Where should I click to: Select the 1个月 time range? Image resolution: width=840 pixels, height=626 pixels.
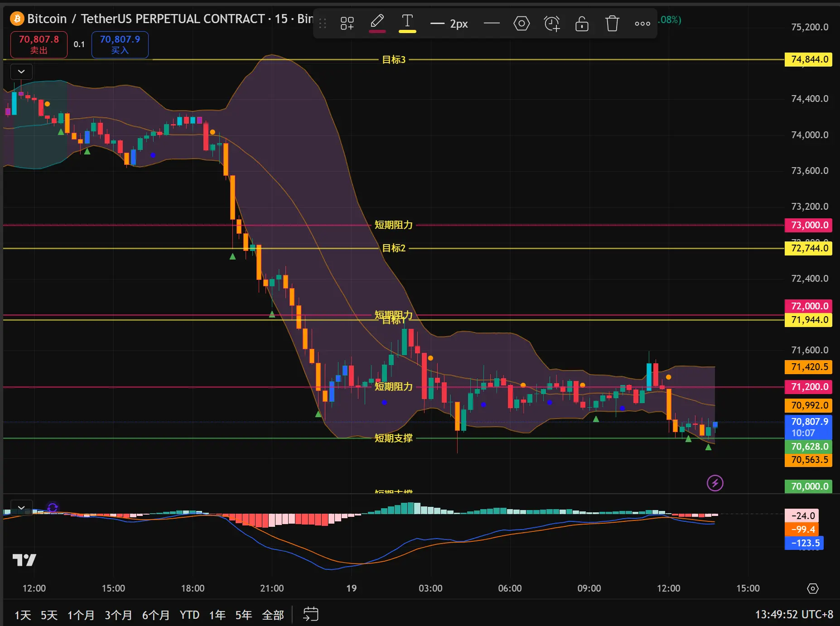pyautogui.click(x=81, y=615)
